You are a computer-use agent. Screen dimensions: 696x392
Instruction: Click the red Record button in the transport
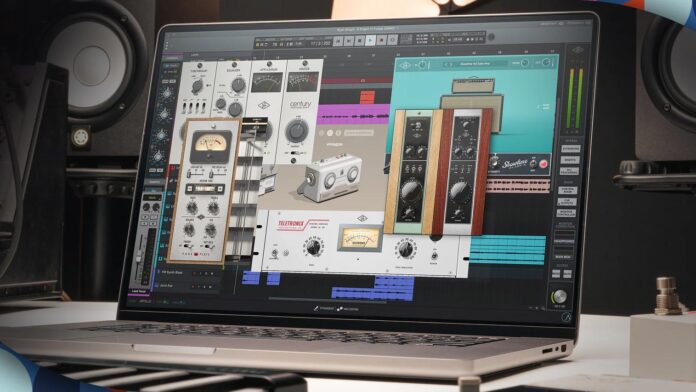tap(381, 41)
